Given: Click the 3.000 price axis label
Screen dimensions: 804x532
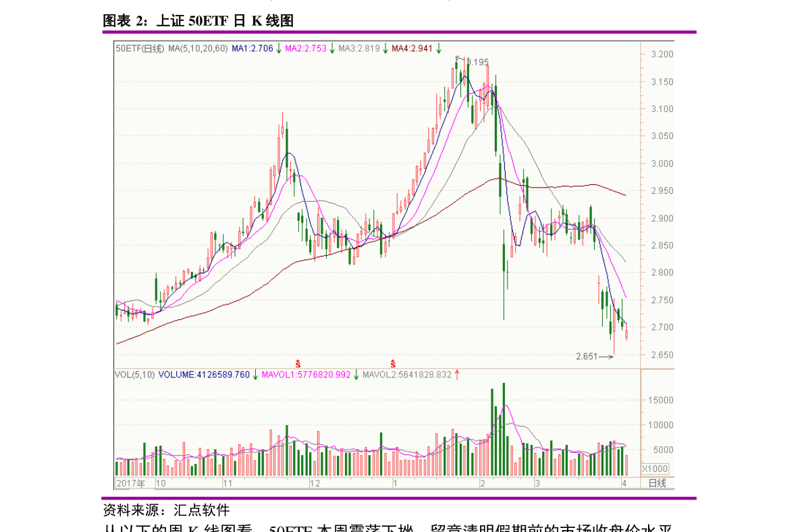Looking at the screenshot, I should [659, 163].
